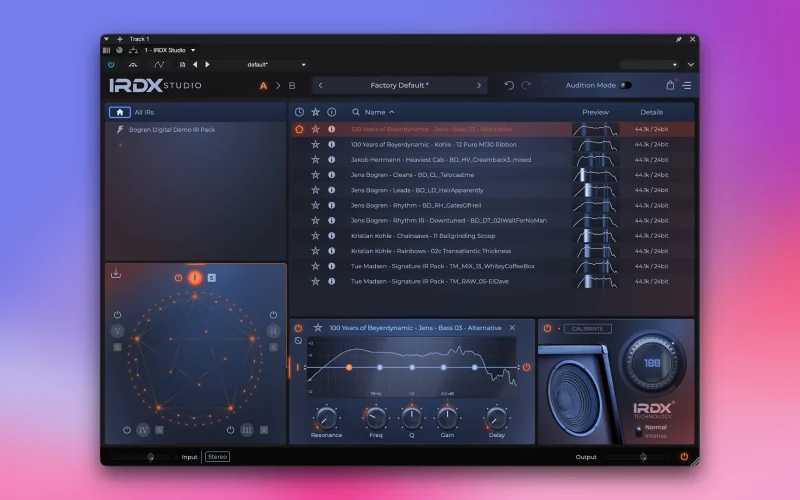This screenshot has width=800, height=500.
Task: Toggle host plugin bypass power icon
Action: (x=111, y=65)
